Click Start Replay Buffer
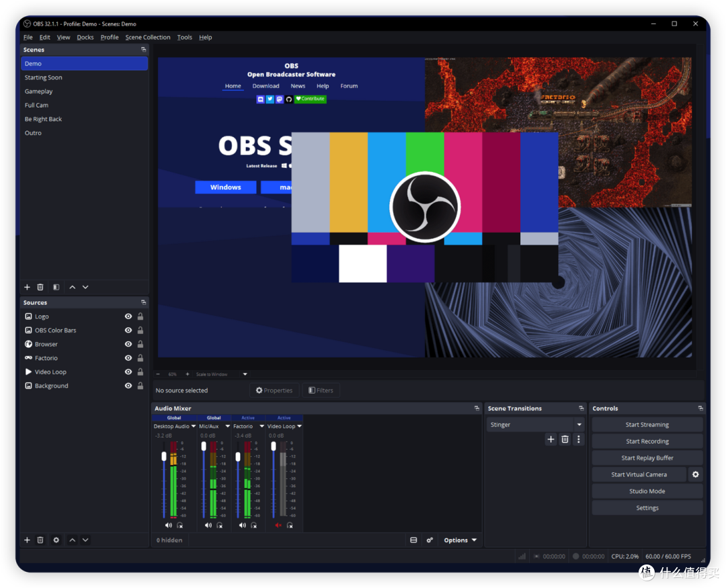This screenshot has width=726, height=588. pyautogui.click(x=647, y=458)
